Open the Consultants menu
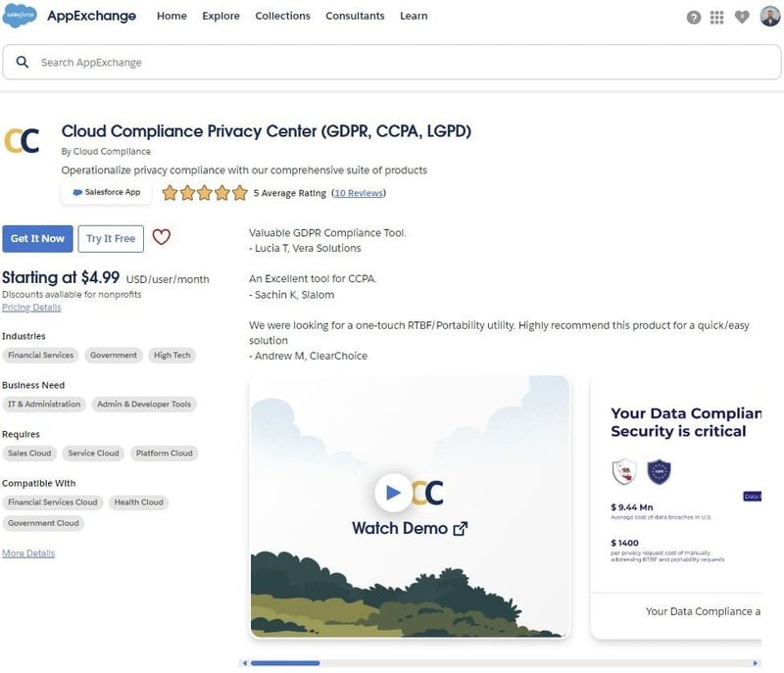This screenshot has width=784, height=673. [x=355, y=16]
